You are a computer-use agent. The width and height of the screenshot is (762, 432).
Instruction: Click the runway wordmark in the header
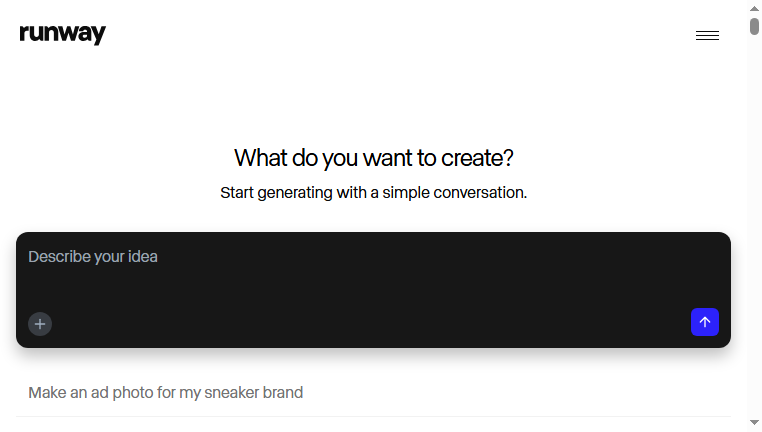pos(63,34)
